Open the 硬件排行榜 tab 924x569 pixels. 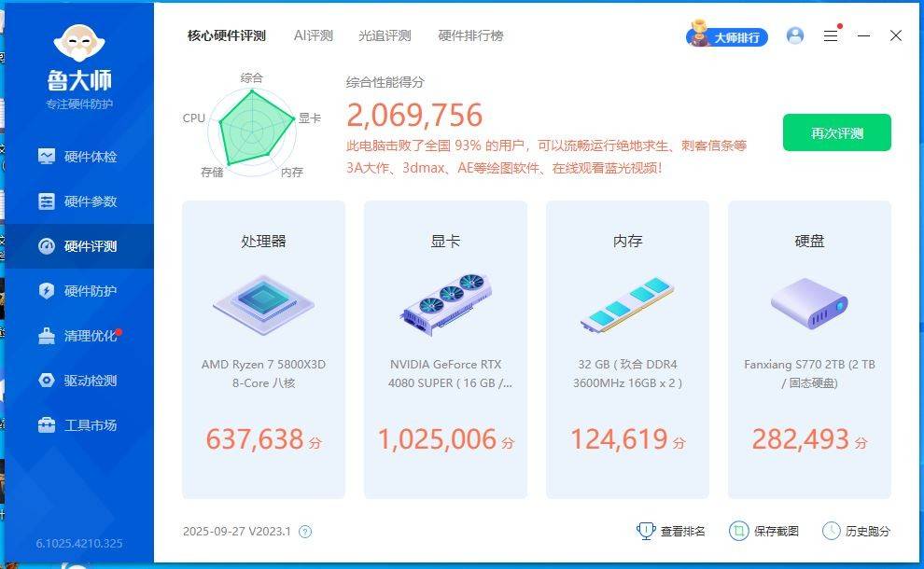pos(469,35)
